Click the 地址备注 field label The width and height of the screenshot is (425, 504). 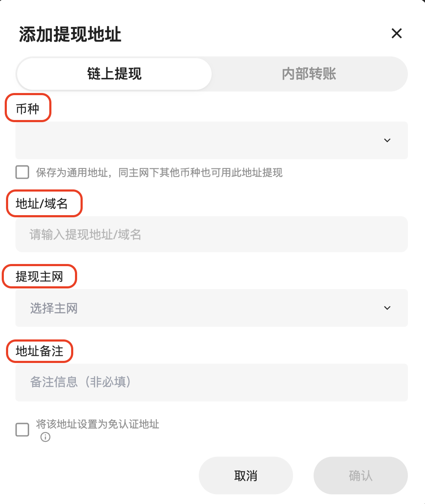coord(39,351)
